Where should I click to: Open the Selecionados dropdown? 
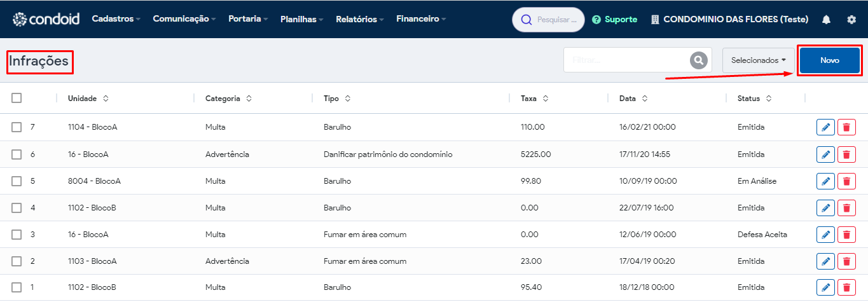(x=759, y=60)
